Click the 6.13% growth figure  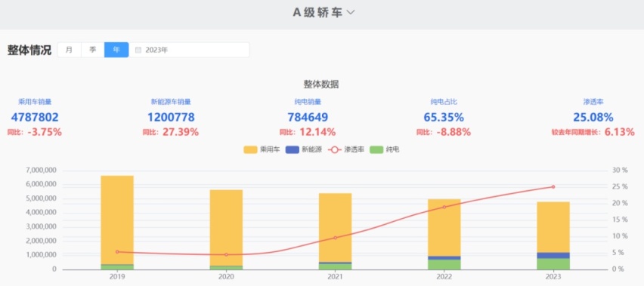pos(619,132)
